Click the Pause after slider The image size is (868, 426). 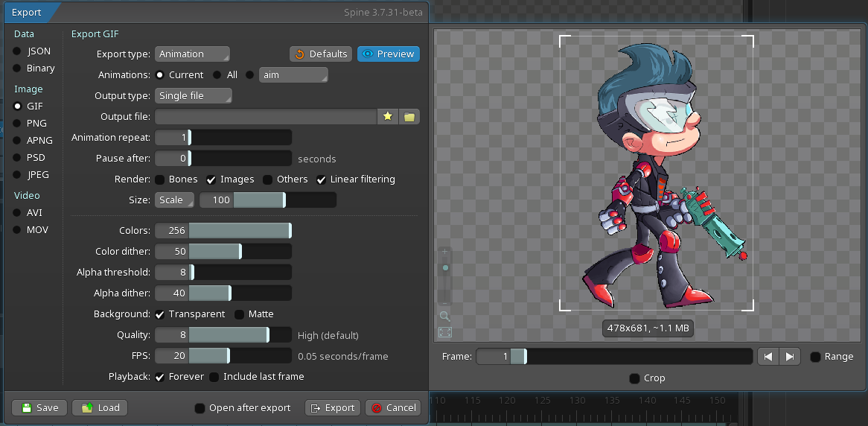pos(223,159)
